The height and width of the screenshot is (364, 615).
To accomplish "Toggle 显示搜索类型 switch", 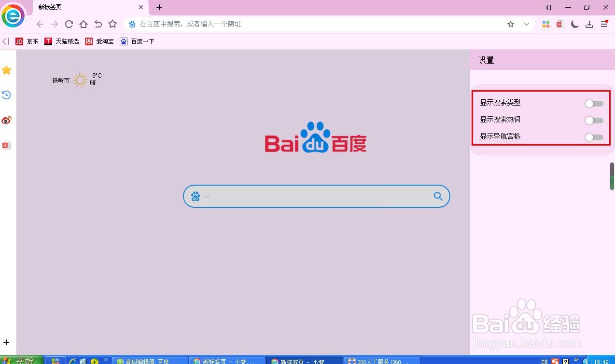I will click(x=594, y=104).
